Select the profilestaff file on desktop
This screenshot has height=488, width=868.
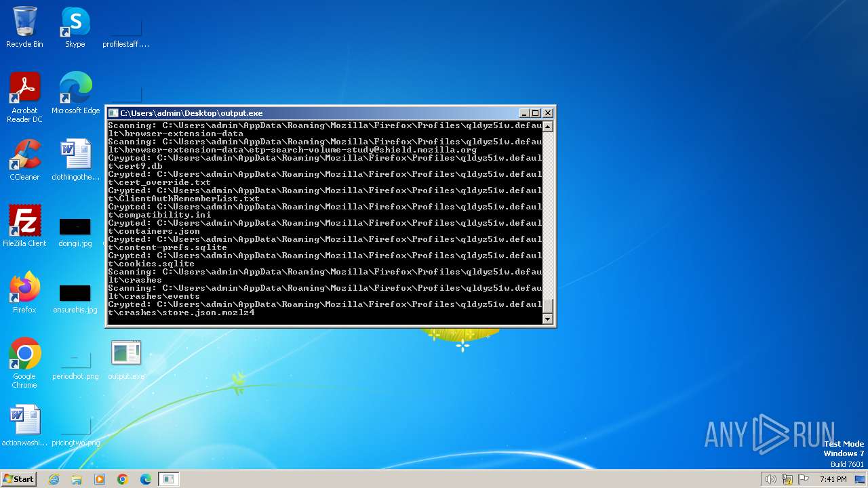[x=125, y=27]
